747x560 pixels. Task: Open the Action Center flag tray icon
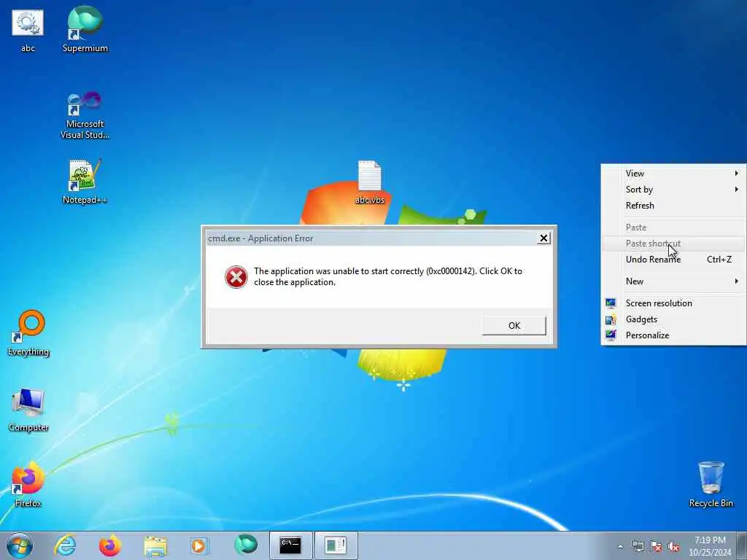(x=656, y=546)
